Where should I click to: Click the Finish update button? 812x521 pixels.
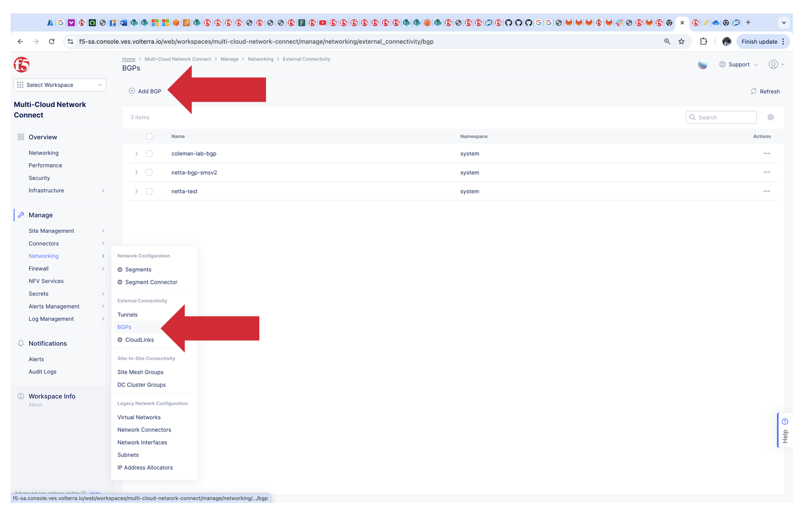[x=763, y=42]
